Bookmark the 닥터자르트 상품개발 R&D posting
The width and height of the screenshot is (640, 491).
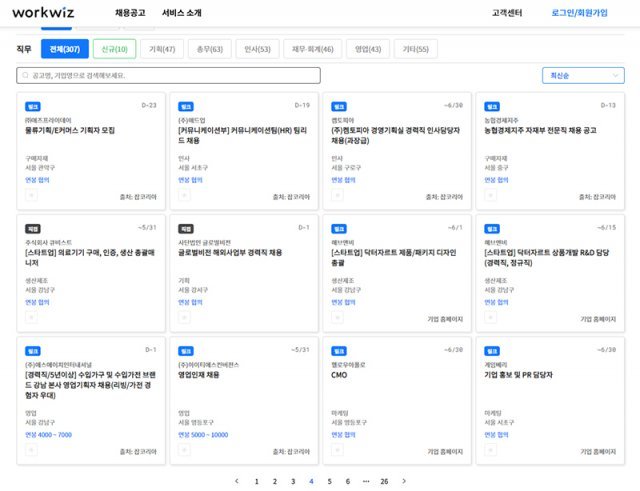point(490,317)
